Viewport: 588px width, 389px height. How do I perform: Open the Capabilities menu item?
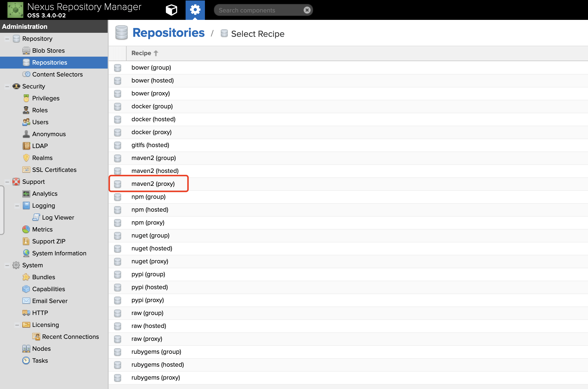pyautogui.click(x=48, y=289)
